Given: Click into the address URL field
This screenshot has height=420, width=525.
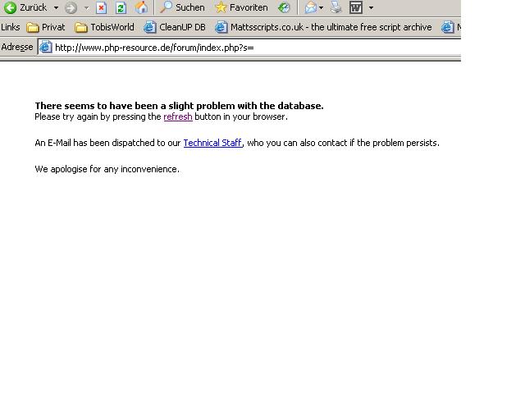Looking at the screenshot, I should click(246, 47).
